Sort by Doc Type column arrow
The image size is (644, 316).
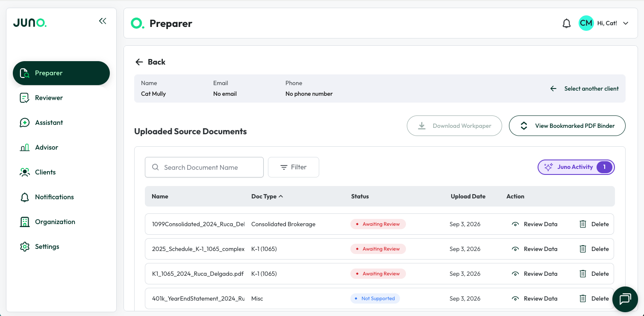click(x=281, y=196)
